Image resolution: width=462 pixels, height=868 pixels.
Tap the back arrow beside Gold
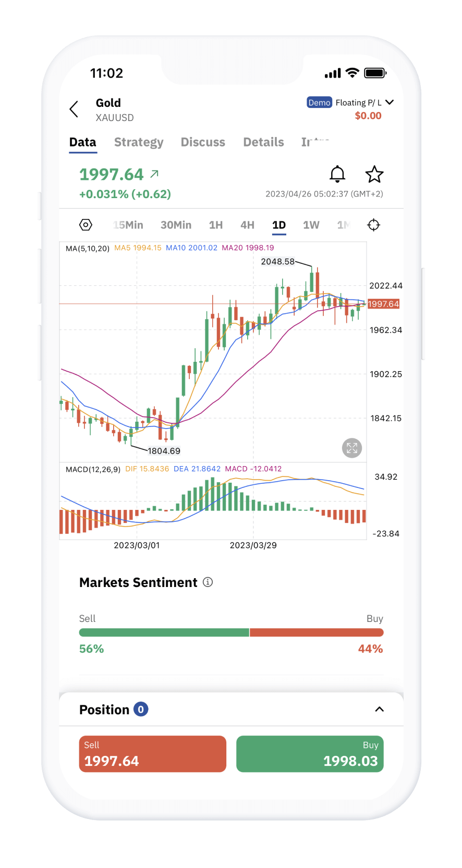pos(74,109)
